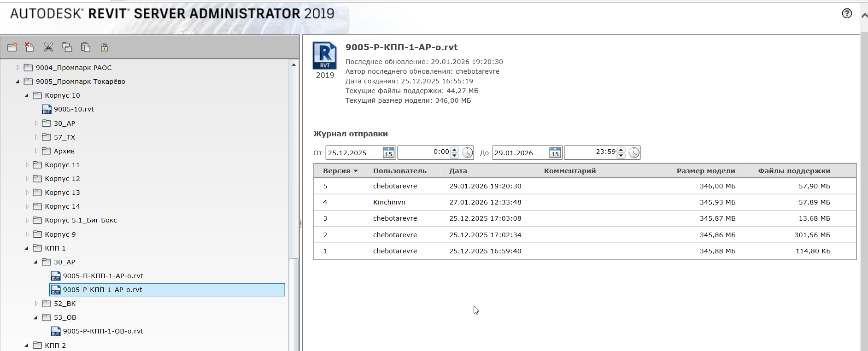Click the padlock Lock icon in the toolbar

pos(105,47)
